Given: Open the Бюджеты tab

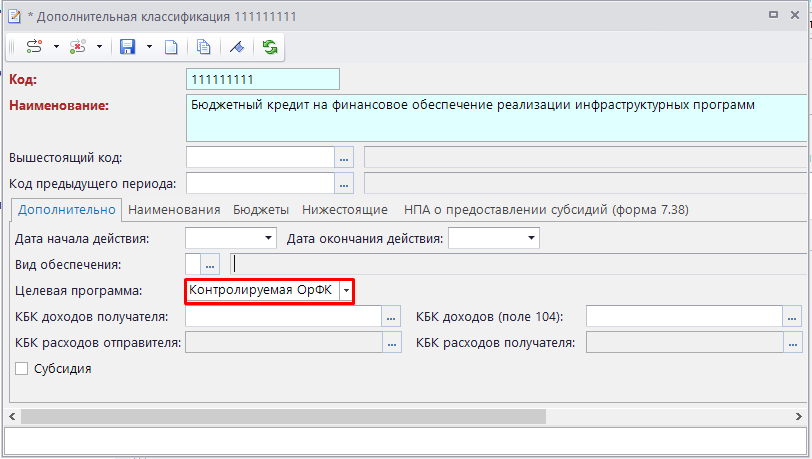Looking at the screenshot, I should 261,210.
